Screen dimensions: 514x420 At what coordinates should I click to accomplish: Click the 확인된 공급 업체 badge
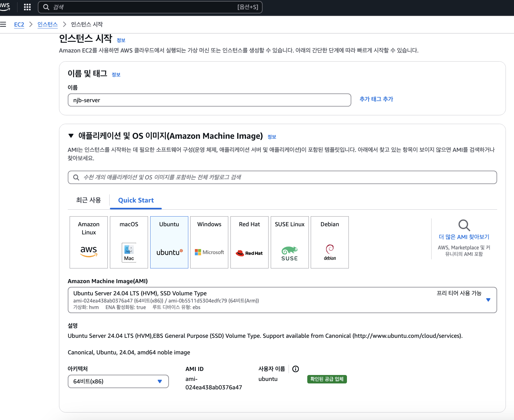coord(327,379)
